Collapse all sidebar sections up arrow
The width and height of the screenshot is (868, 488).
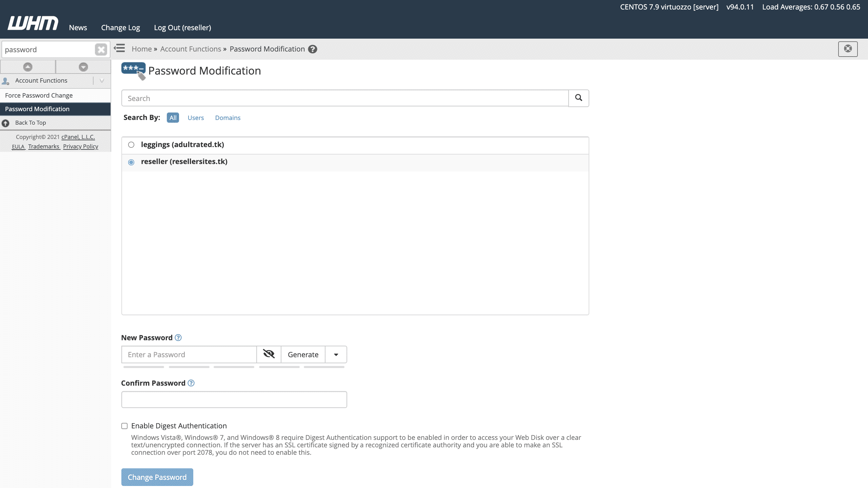pyautogui.click(x=28, y=67)
